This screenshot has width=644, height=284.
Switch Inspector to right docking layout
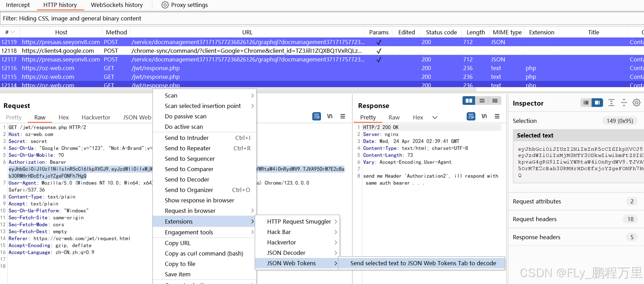pos(597,103)
